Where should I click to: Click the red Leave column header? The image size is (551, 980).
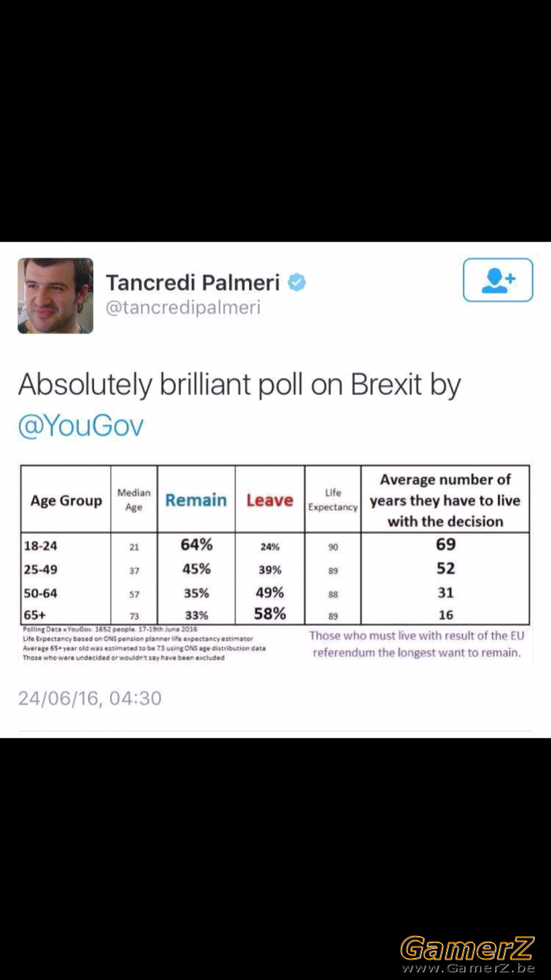269,500
